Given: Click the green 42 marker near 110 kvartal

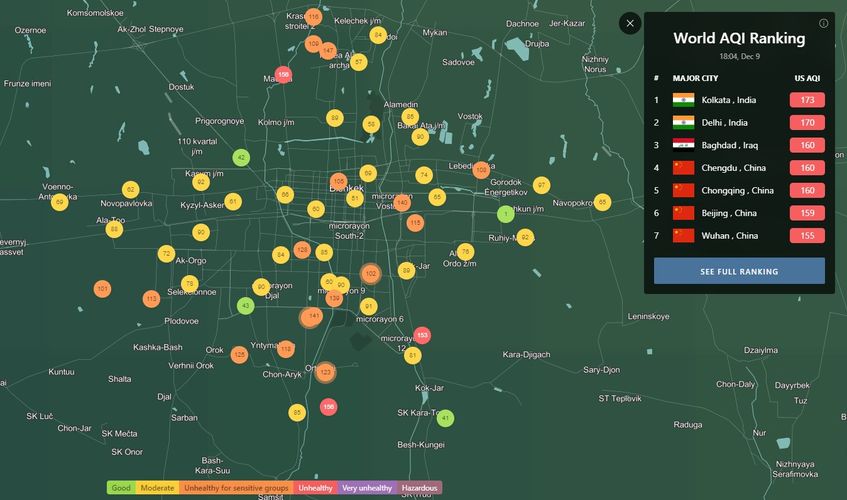Looking at the screenshot, I should 241,157.
